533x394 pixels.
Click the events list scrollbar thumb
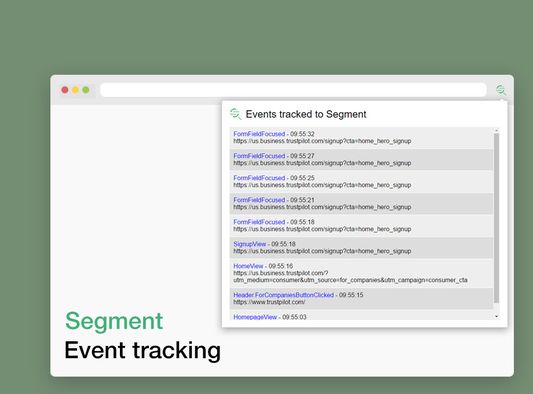tap(496, 218)
